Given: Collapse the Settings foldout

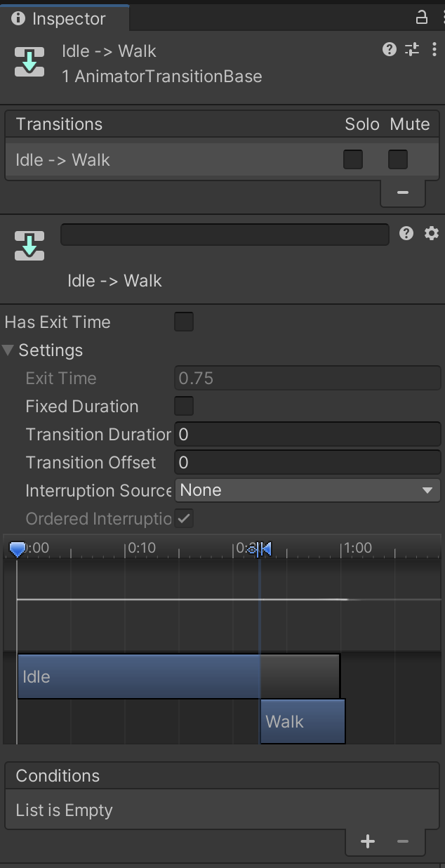Looking at the screenshot, I should coord(8,350).
